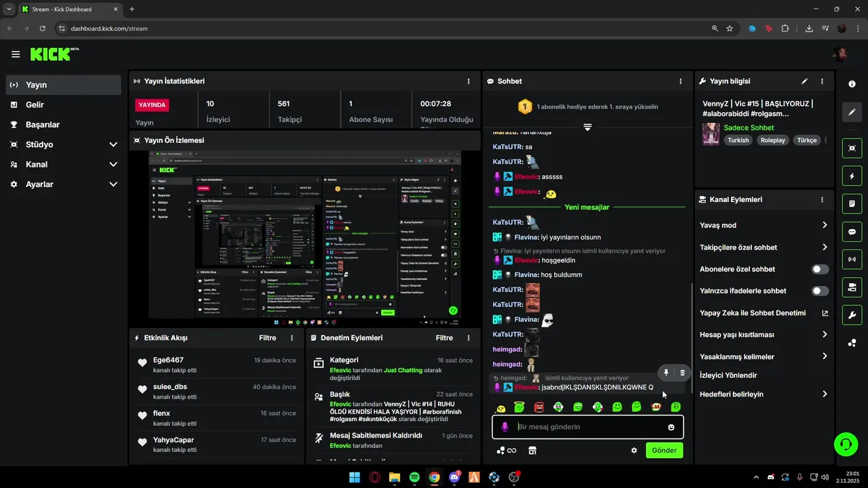Viewport: 868px width, 488px height.
Task: Toggle the stream stats broadcast icon in sidebar
Action: [852, 259]
